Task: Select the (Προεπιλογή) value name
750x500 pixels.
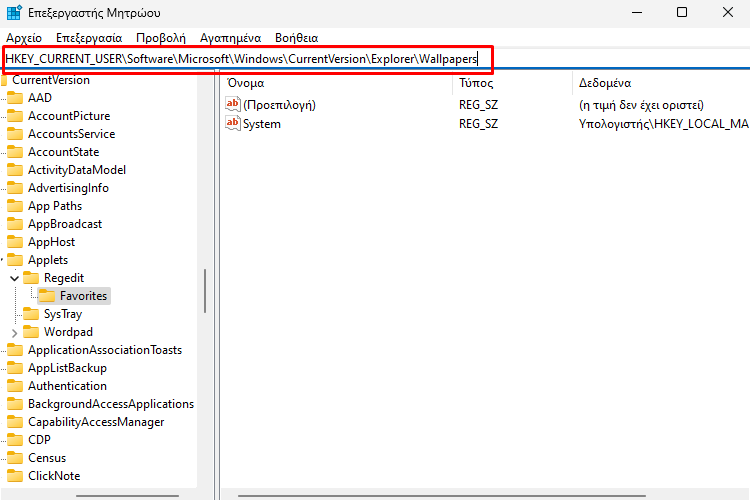Action: (x=279, y=105)
